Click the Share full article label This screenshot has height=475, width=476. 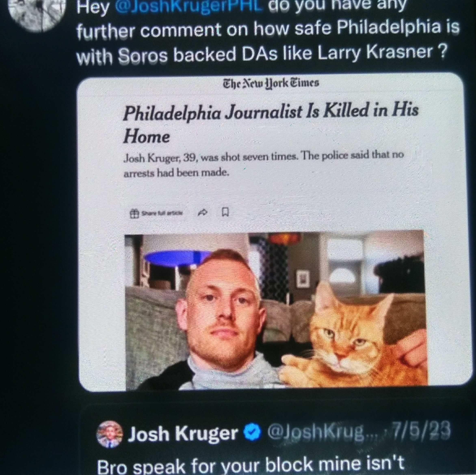pos(162,213)
